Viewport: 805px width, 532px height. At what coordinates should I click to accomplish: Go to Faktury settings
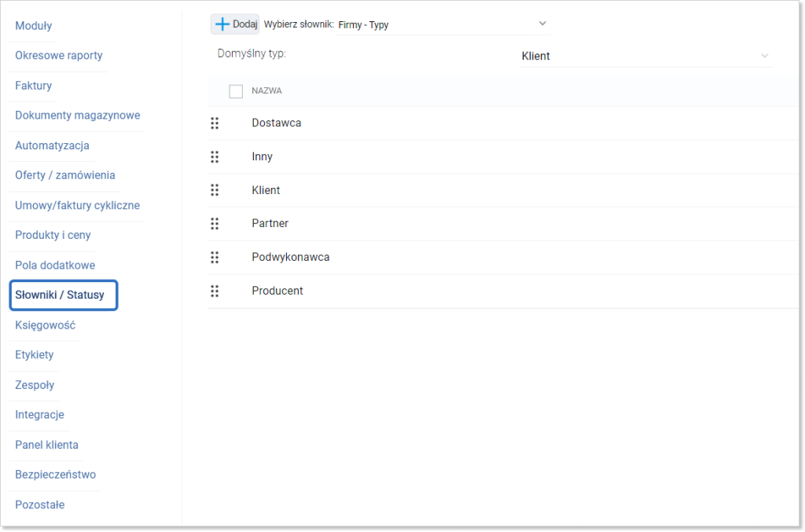click(33, 86)
